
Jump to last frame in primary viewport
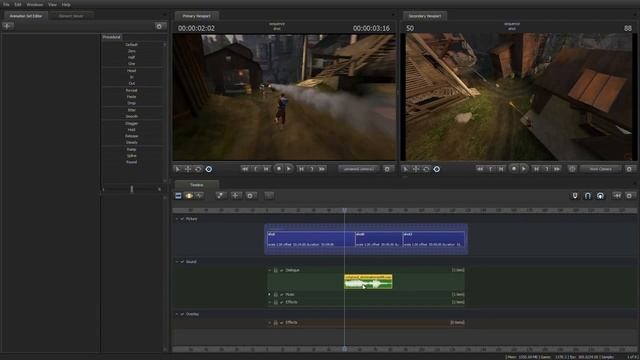click(x=322, y=169)
